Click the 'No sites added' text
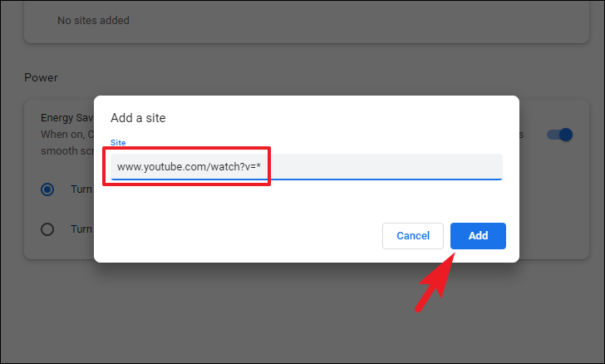This screenshot has width=605, height=364. coord(93,21)
